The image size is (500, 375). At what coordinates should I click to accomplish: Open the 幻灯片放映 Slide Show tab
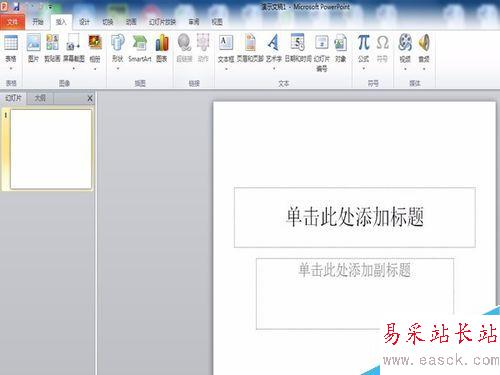[x=162, y=22]
